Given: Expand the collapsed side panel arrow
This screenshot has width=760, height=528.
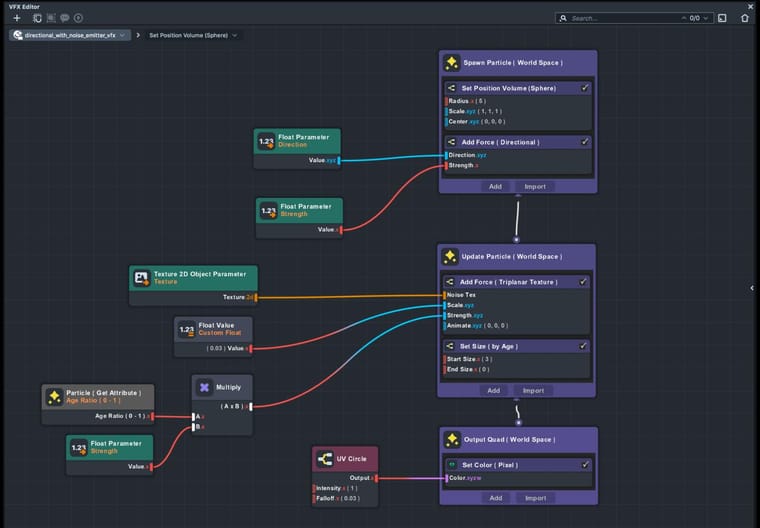Looking at the screenshot, I should 752,288.
